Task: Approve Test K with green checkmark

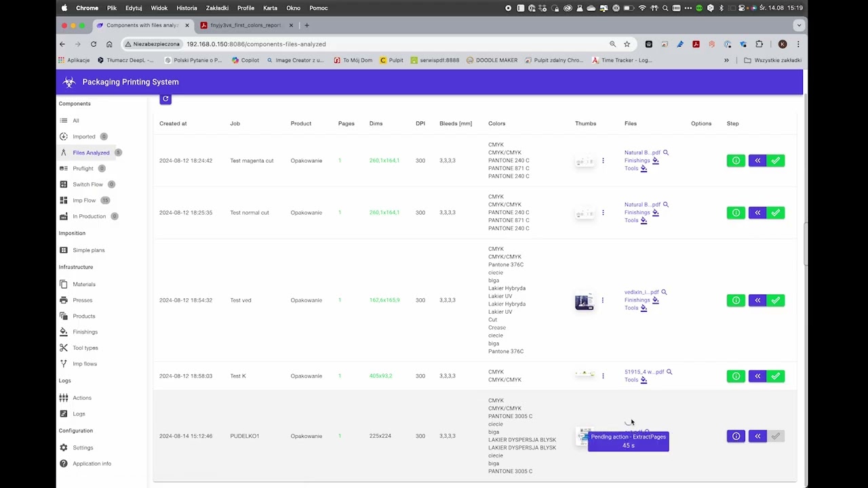Action: coord(776,376)
